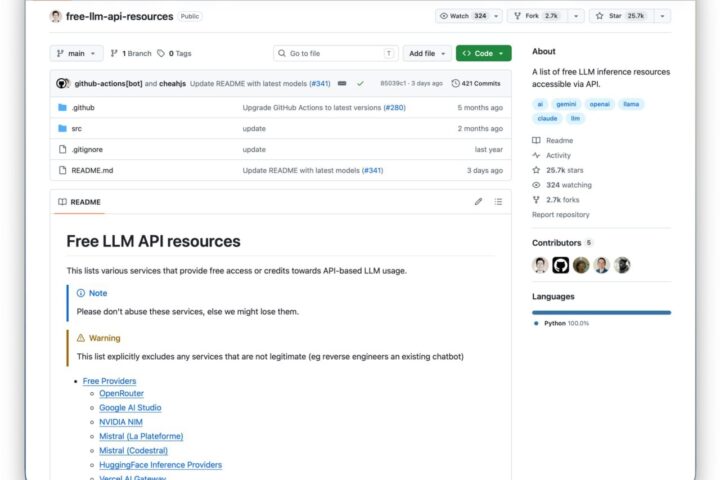Star the repository
This screenshot has width=720, height=480.
point(623,16)
